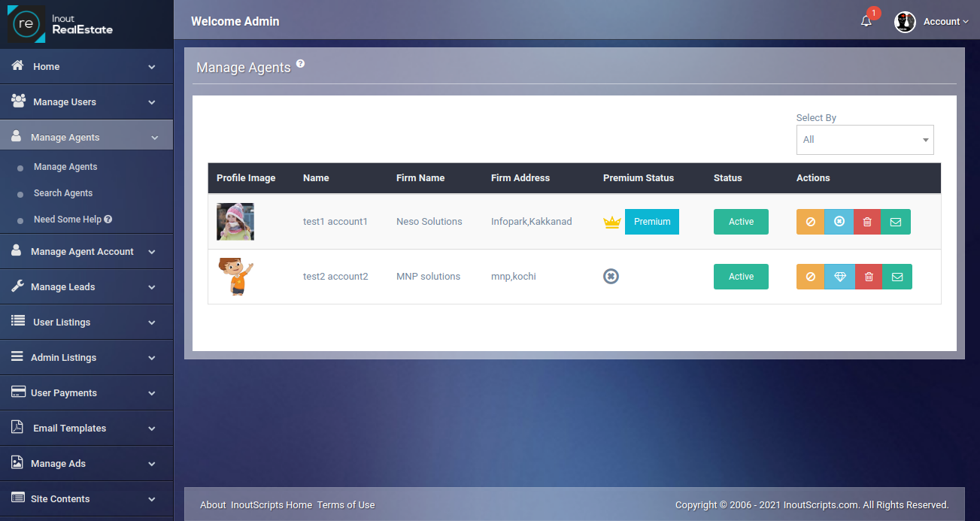
Task: Click the crown icon beside Premium
Action: pos(611,222)
